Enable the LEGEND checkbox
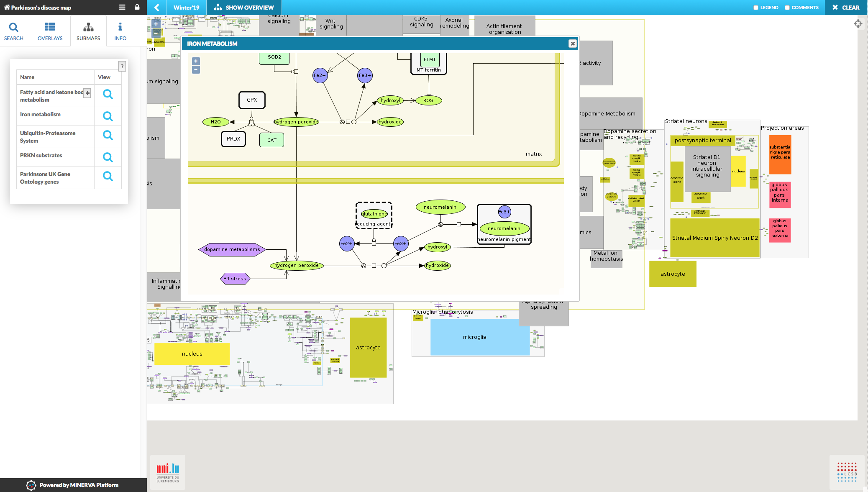Viewport: 868px width, 492px height. 755,8
